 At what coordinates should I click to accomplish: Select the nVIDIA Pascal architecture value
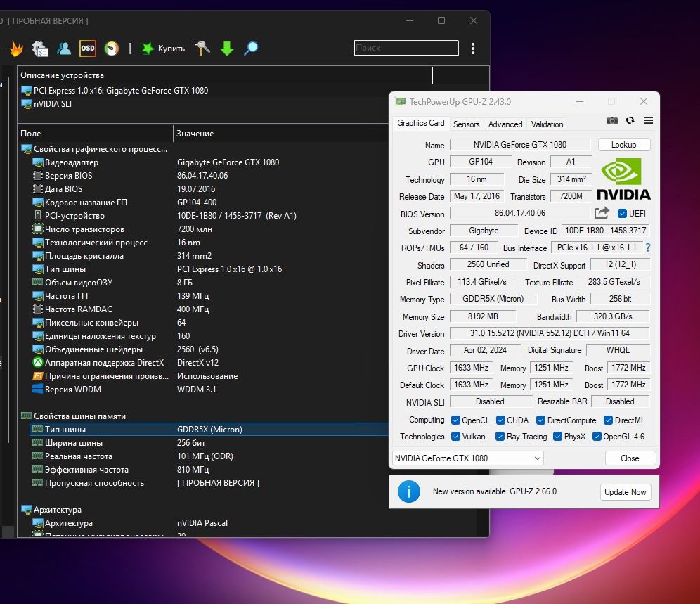[x=202, y=522]
